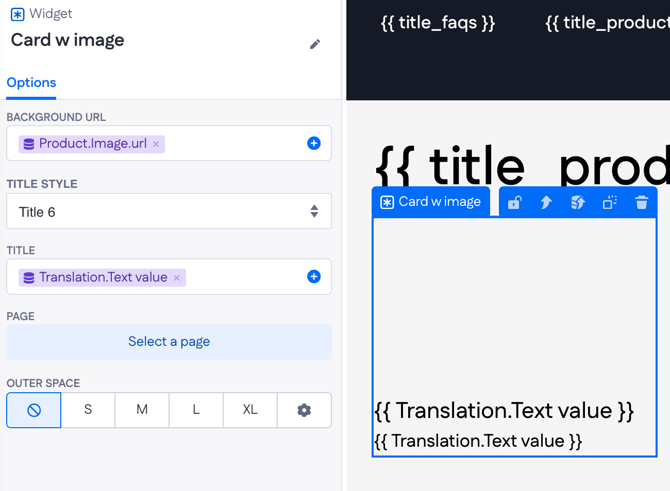670x491 pixels.
Task: Switch to the Options tab
Action: point(31,83)
